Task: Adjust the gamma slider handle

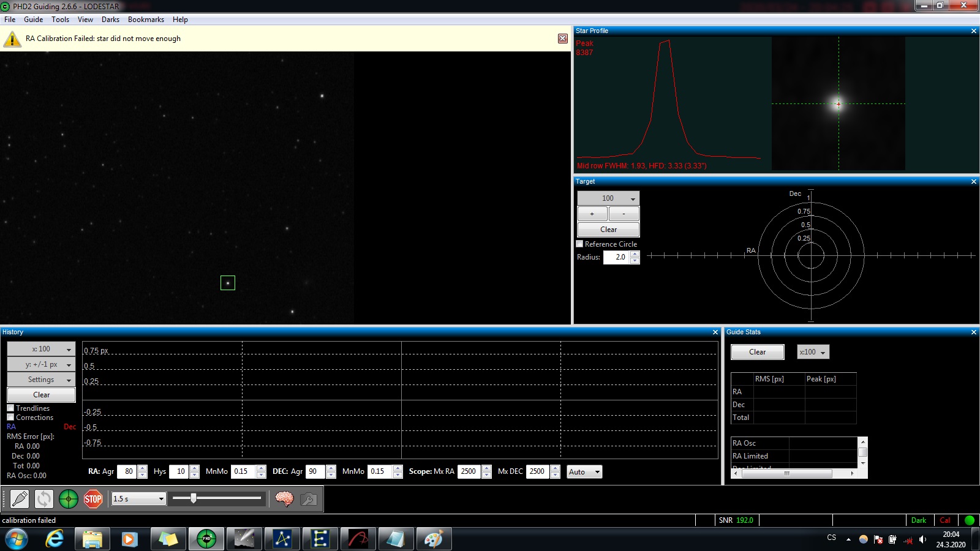Action: click(x=194, y=498)
